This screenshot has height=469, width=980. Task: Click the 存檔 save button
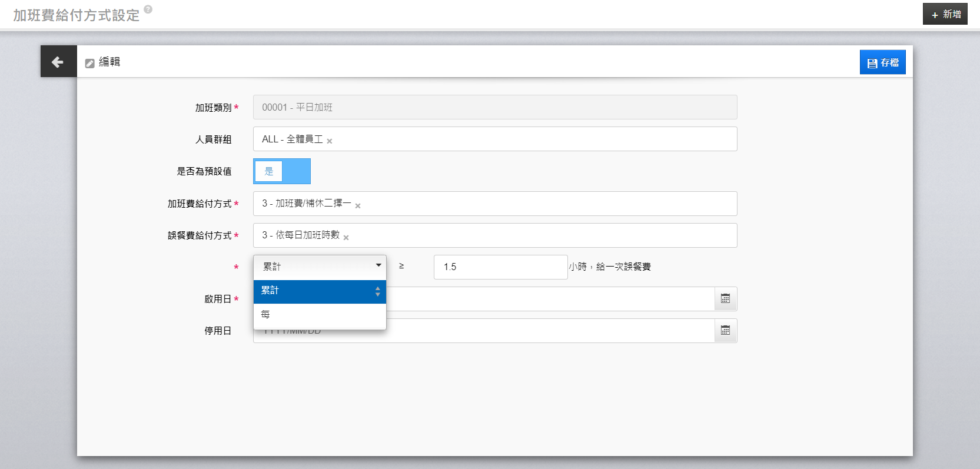(882, 62)
